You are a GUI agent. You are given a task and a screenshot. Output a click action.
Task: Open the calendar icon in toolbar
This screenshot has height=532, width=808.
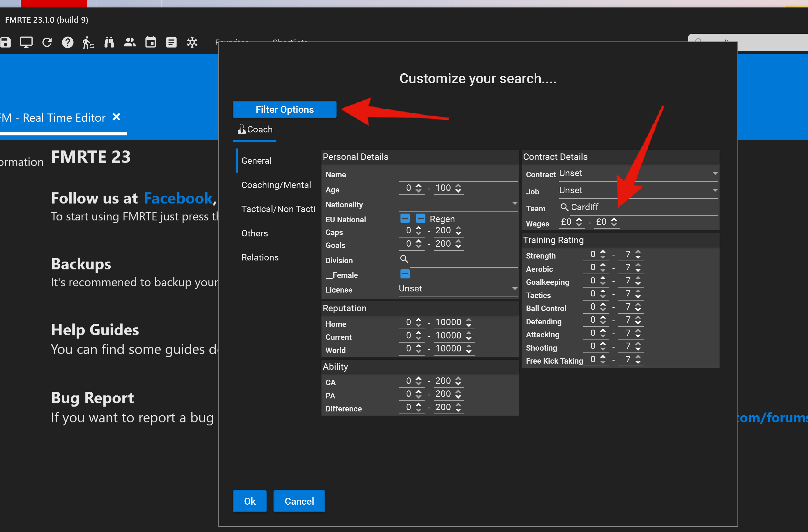[150, 42]
